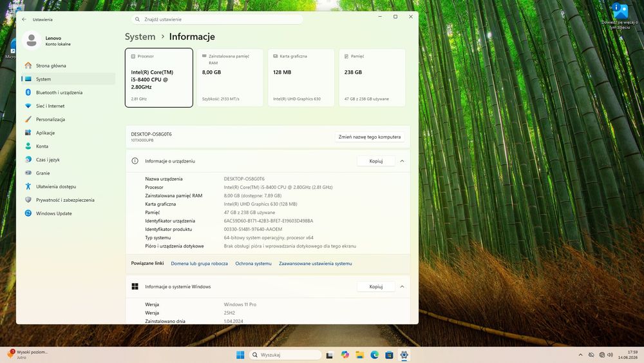The image size is (644, 363).
Task: Click Intel(R) UHD Graphics 630 (128 MB) value
Action: tap(260, 204)
